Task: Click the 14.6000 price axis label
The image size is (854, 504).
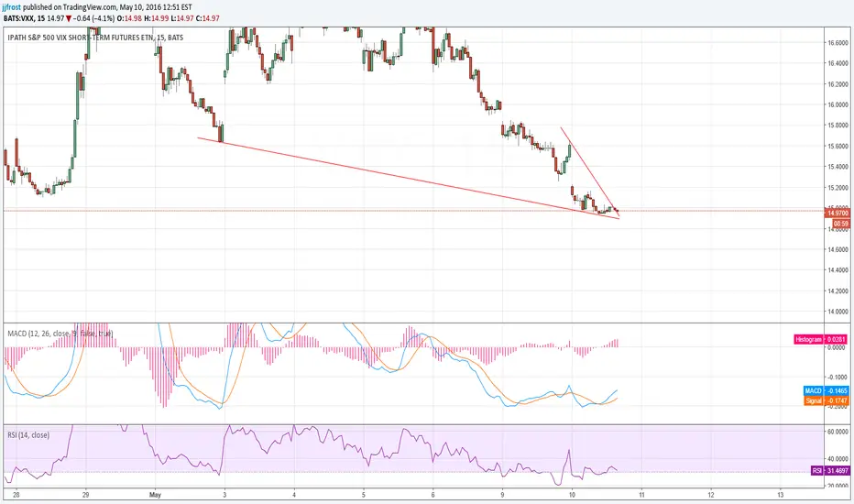Action: point(838,249)
